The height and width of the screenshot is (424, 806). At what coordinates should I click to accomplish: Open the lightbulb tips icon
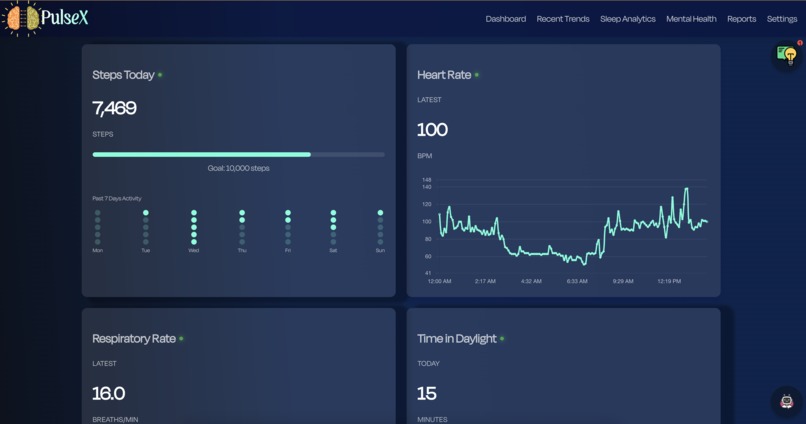pos(787,54)
